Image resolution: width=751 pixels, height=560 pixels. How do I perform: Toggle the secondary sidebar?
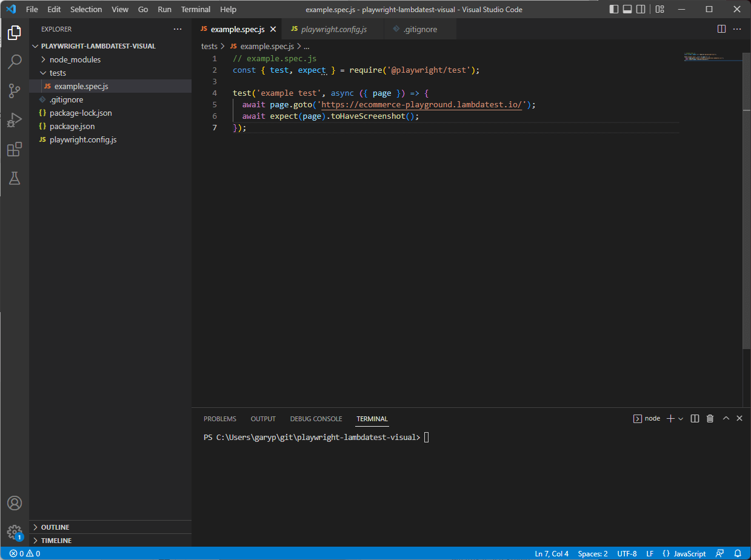pyautogui.click(x=641, y=9)
